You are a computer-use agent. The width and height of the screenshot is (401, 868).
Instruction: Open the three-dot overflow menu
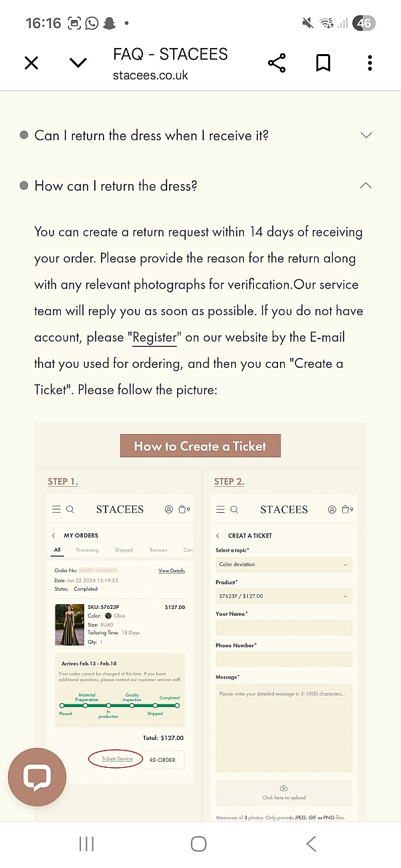[x=370, y=63]
